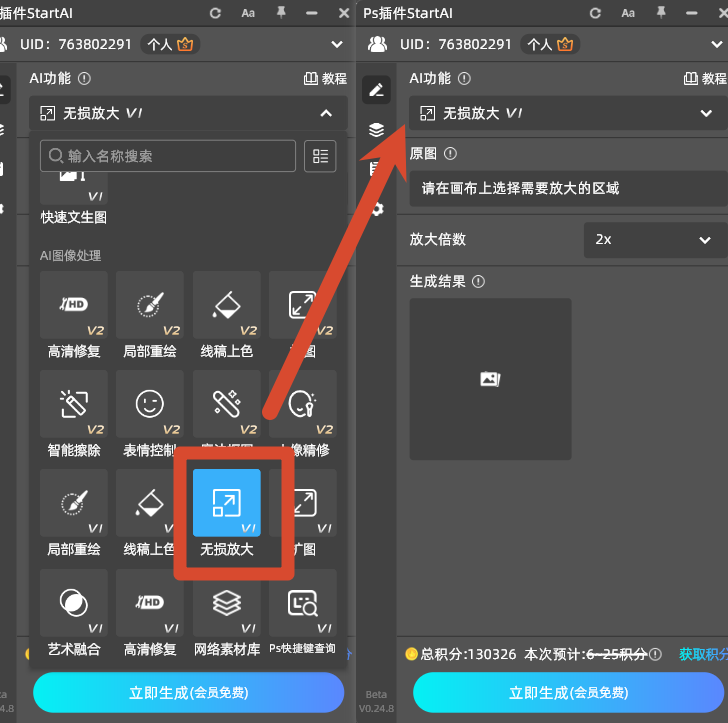Click info icon next to 生成结果
The image size is (728, 723).
point(478,281)
